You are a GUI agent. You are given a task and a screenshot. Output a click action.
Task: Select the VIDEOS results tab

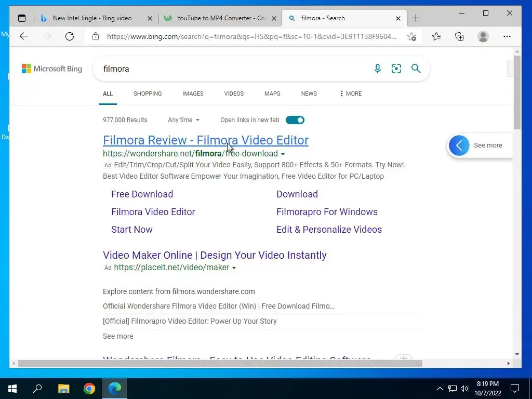coord(234,94)
